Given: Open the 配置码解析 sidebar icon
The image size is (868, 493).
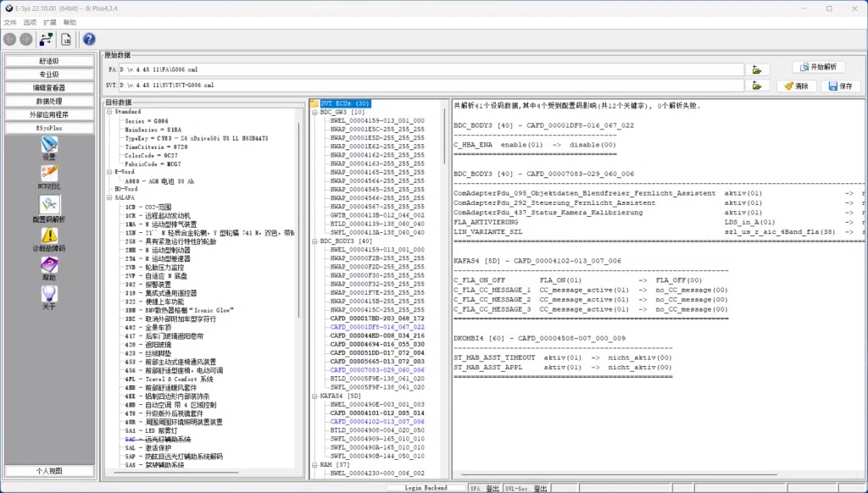Looking at the screenshot, I should [49, 209].
